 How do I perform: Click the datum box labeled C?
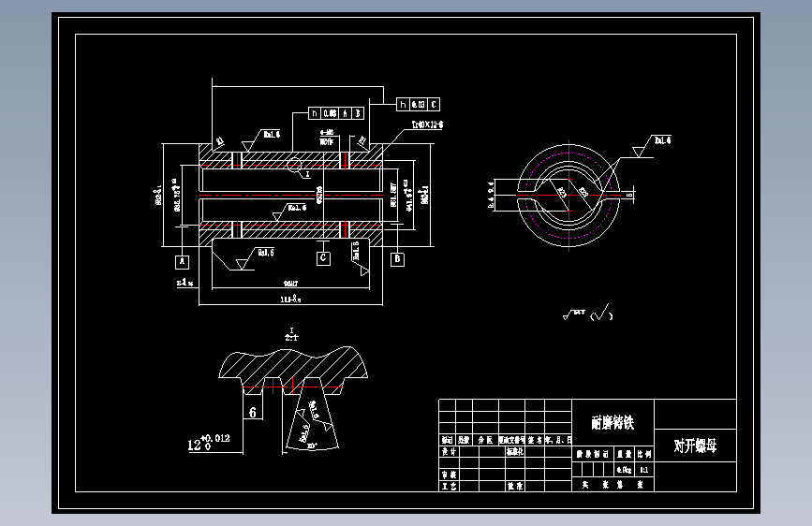323,258
